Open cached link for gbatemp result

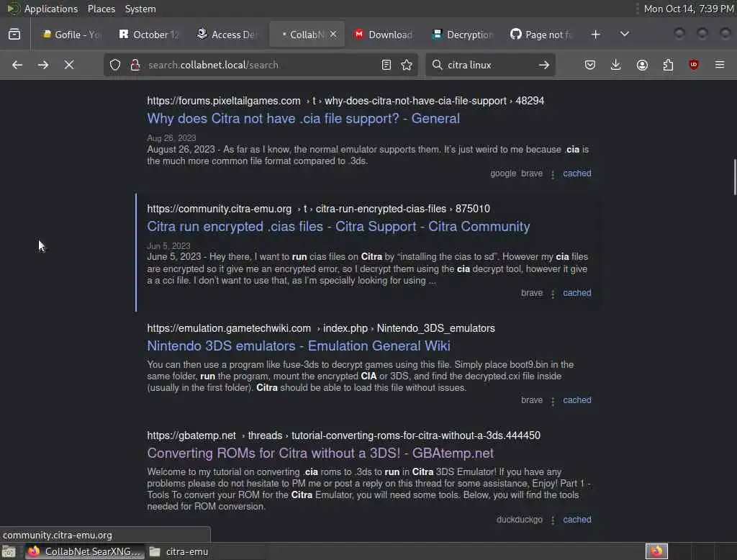click(577, 520)
